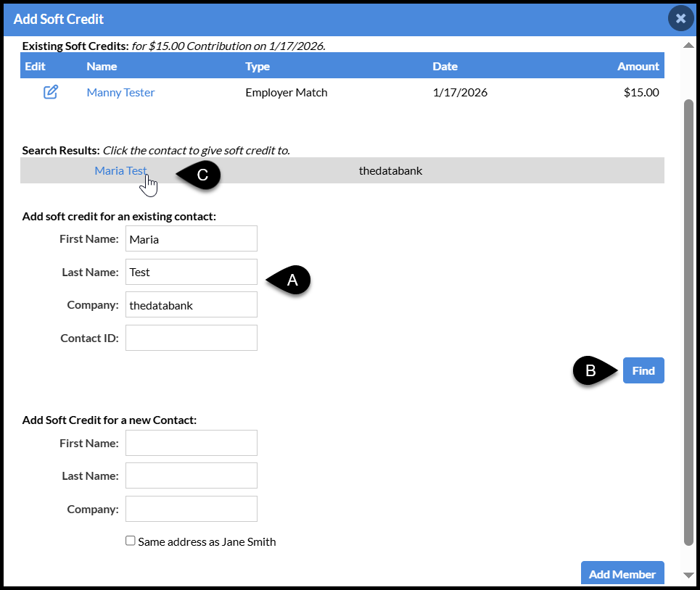
Task: Select Maria Test from search results
Action: pyautogui.click(x=120, y=171)
